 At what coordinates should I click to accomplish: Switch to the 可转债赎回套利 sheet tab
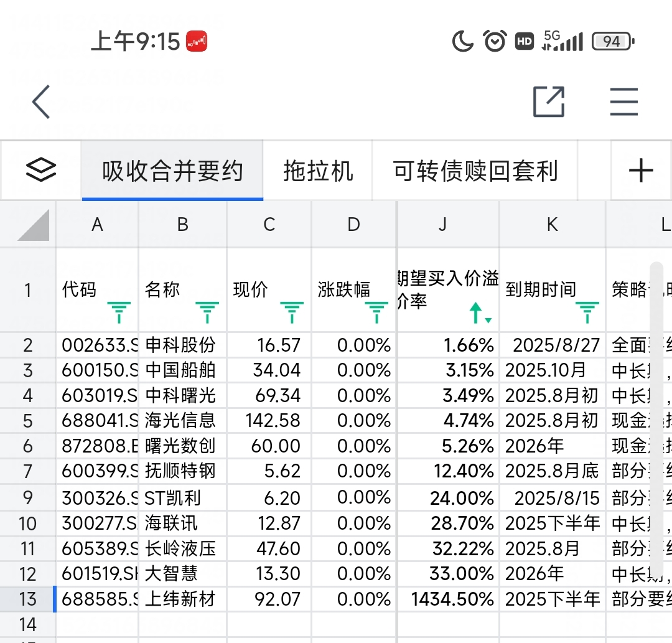(475, 171)
